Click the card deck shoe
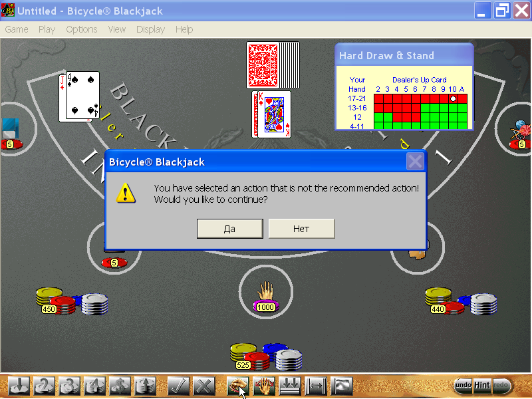 pos(273,65)
